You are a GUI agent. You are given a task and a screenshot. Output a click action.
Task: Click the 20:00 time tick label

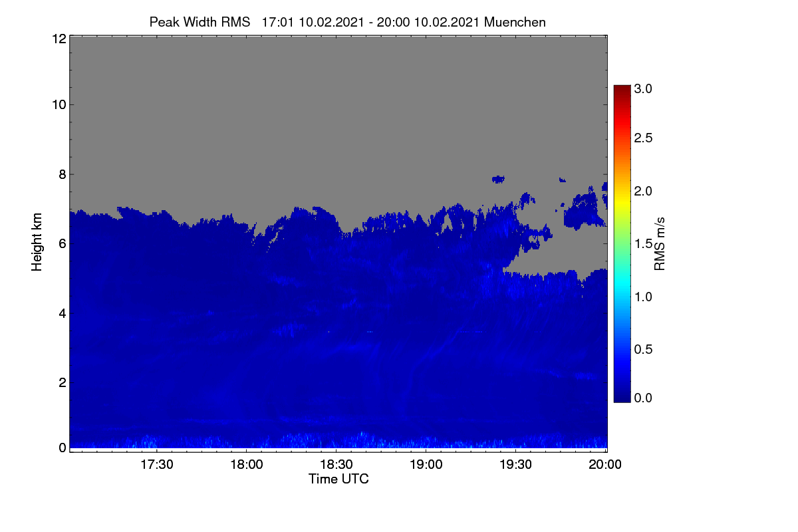tap(606, 465)
